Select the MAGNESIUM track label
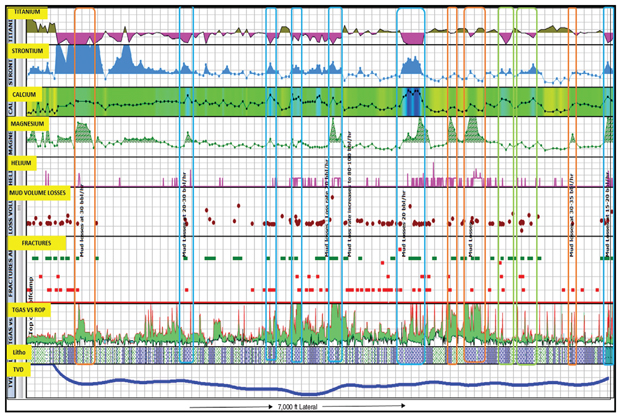This screenshot has width=620, height=416. [29, 125]
